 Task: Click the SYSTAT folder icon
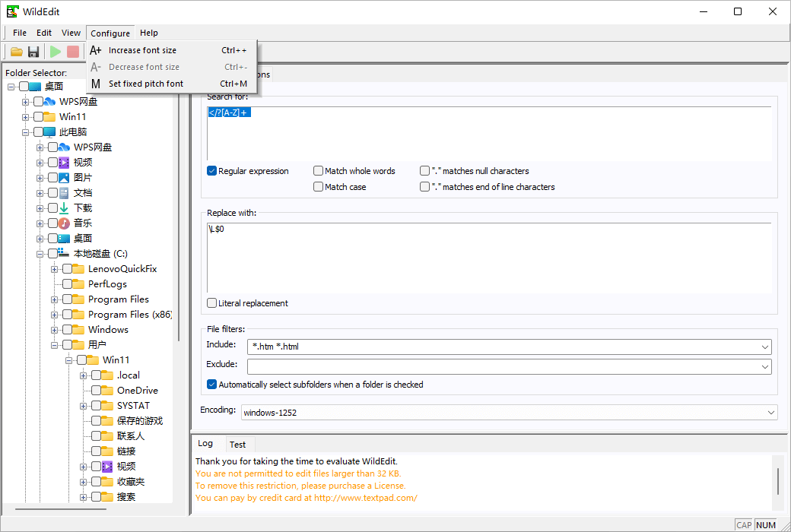(x=107, y=405)
